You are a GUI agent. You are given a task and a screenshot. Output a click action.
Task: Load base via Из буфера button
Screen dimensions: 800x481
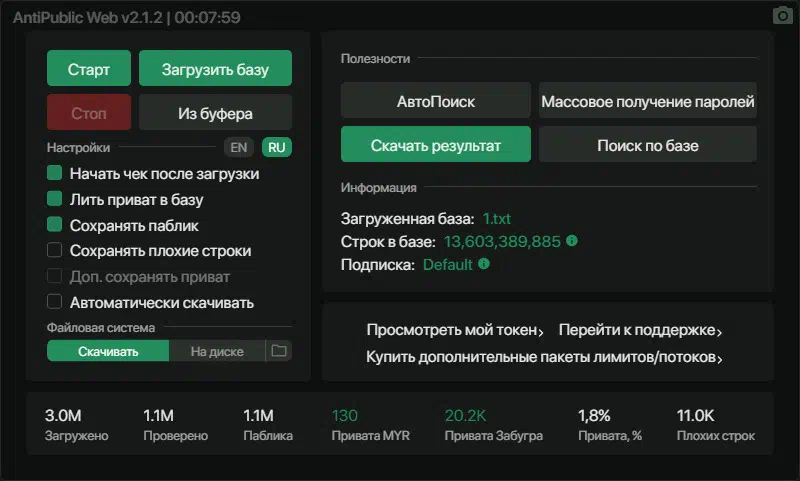coord(215,112)
